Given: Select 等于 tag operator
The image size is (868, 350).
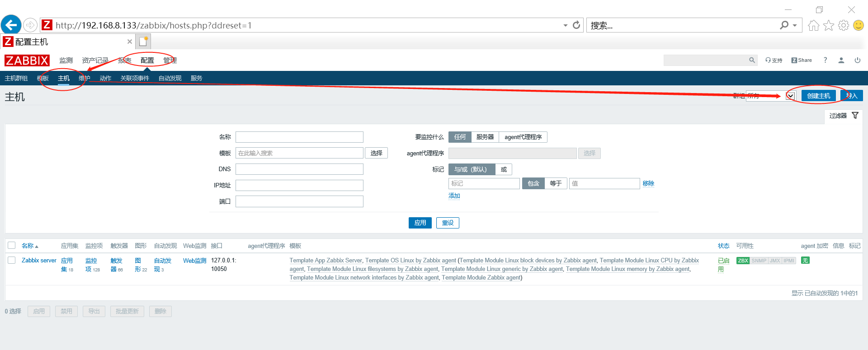Looking at the screenshot, I should tap(556, 183).
